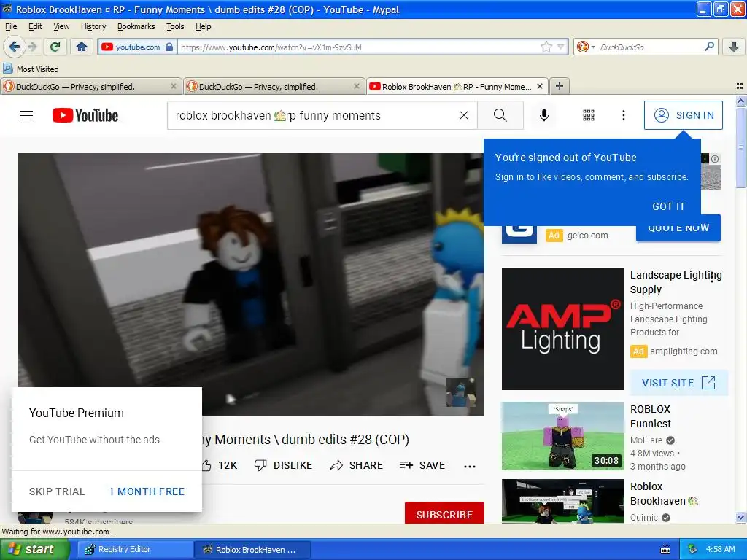Click the YouTube logo
Screen dimensions: 747x560
(85, 115)
